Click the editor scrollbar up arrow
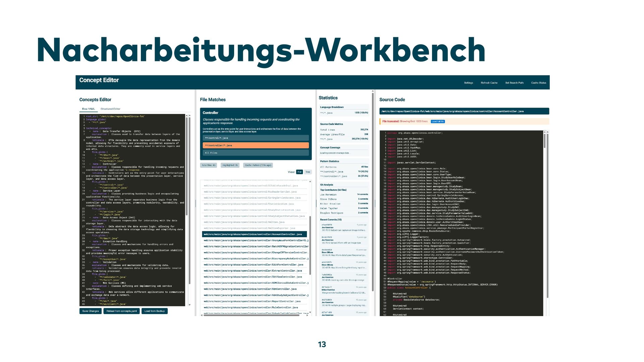Screen dimensions: 644x362 click(x=190, y=116)
